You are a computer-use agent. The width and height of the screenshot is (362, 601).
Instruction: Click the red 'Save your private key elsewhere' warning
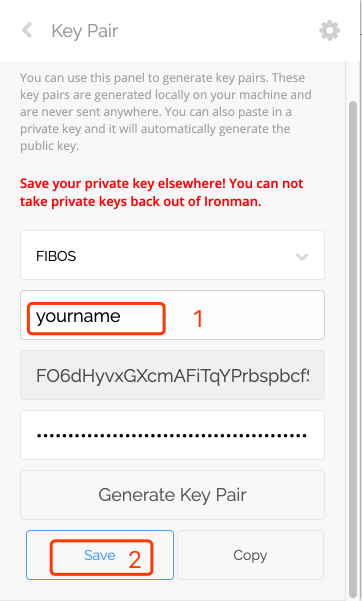pos(161,192)
